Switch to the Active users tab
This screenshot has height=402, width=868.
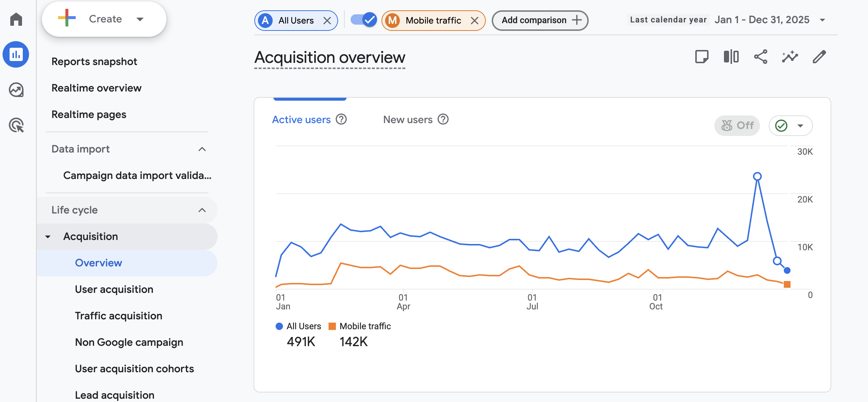301,119
